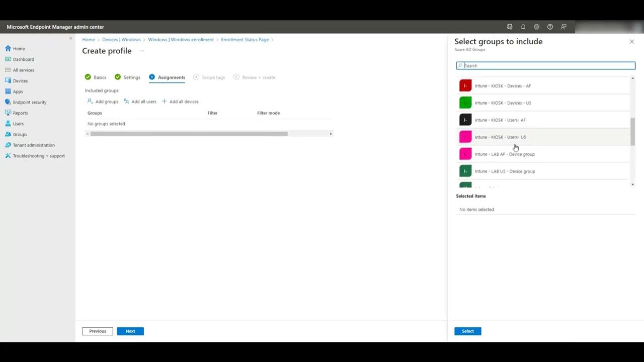Click the table horizontal scrollbar right arrow
Viewport: 644px width, 362px height.
click(331, 134)
